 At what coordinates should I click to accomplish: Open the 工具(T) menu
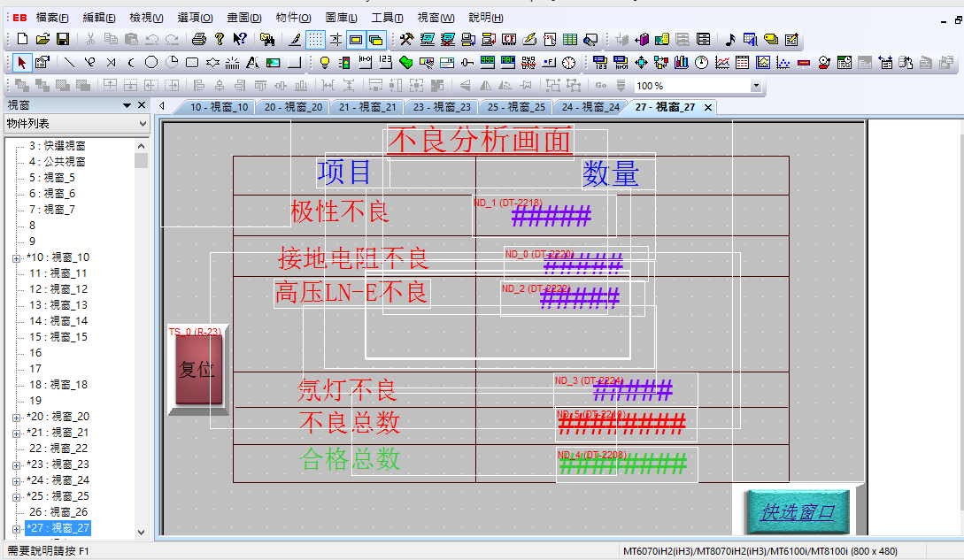[387, 18]
